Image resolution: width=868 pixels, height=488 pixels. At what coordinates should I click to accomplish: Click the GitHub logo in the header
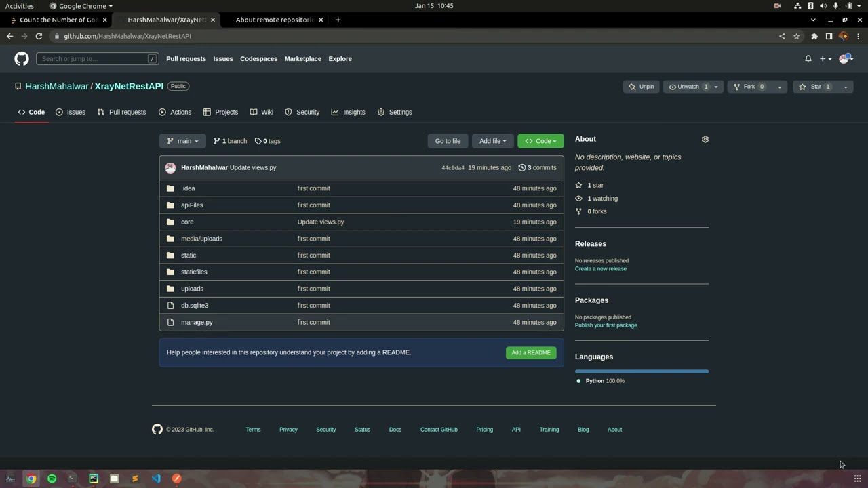[22, 59]
